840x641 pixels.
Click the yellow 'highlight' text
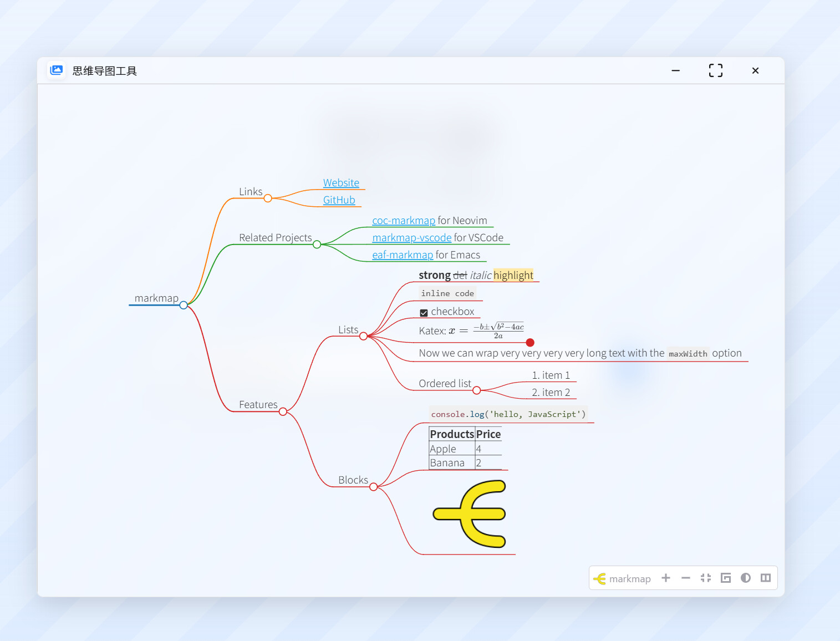click(513, 275)
